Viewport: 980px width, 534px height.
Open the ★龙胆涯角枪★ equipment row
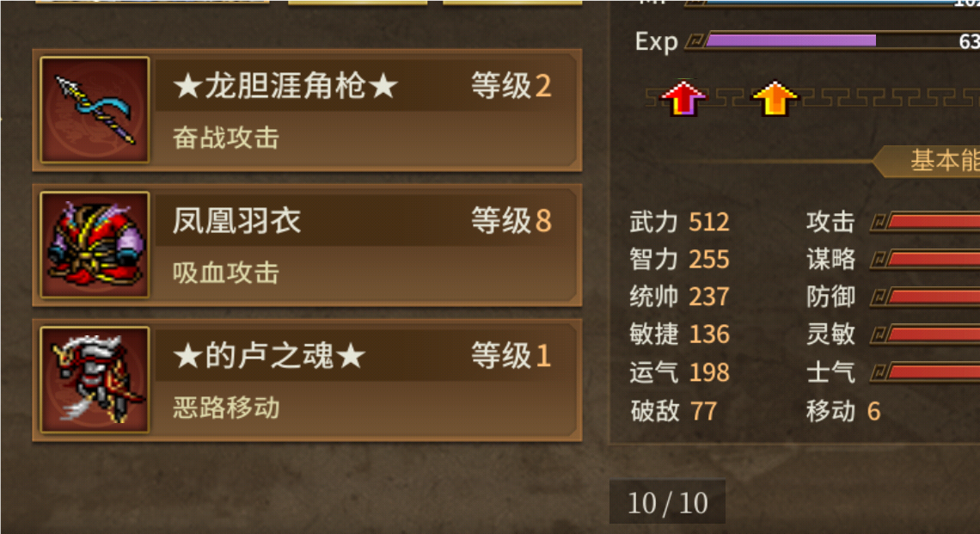click(x=308, y=110)
